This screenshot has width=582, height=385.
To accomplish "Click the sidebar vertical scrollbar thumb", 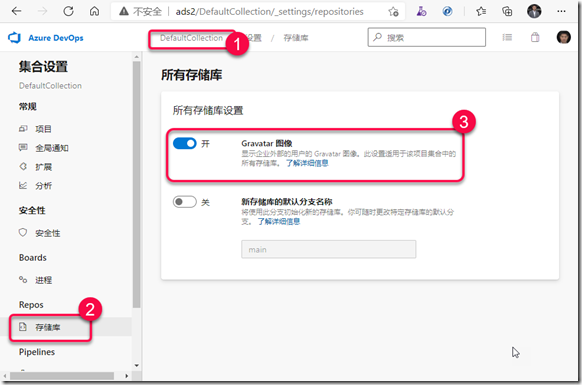I will (x=136, y=184).
